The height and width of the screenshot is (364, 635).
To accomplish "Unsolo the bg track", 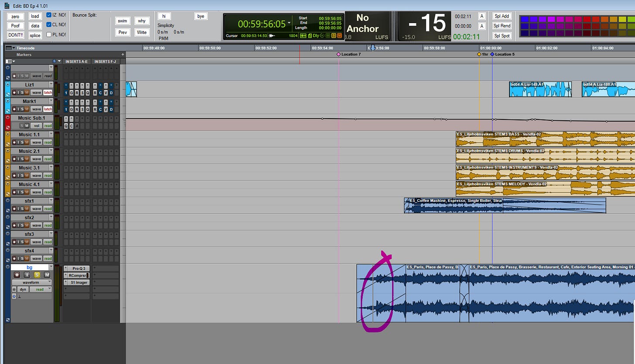I will 37,275.
